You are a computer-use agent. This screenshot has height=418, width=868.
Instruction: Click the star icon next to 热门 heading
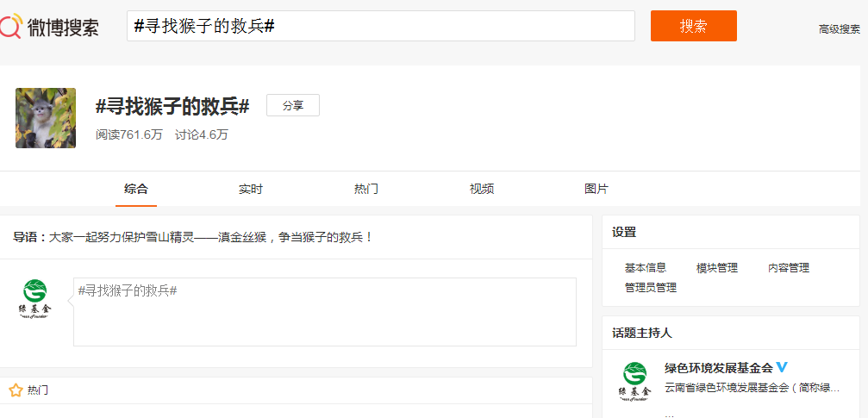[x=16, y=390]
